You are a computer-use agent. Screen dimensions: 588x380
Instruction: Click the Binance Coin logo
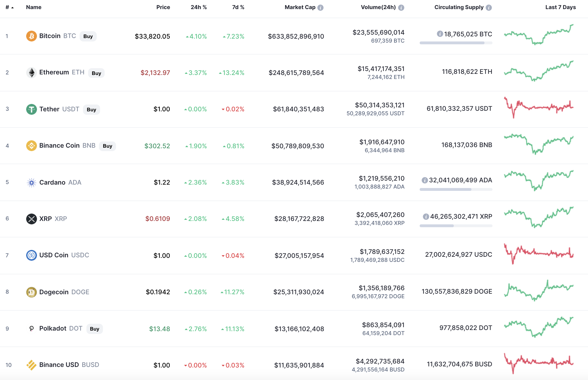click(32, 146)
